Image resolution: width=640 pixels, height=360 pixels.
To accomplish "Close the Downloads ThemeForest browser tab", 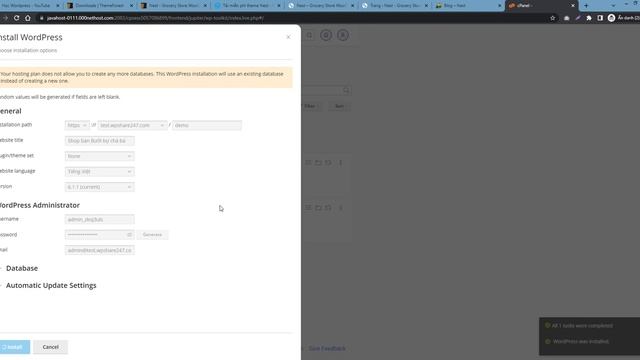I will [x=131, y=6].
